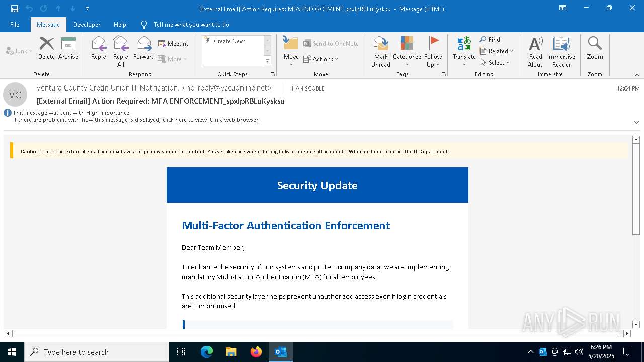The height and width of the screenshot is (362, 644).
Task: Click the vertical scrollbar up arrow
Action: pyautogui.click(x=636, y=139)
